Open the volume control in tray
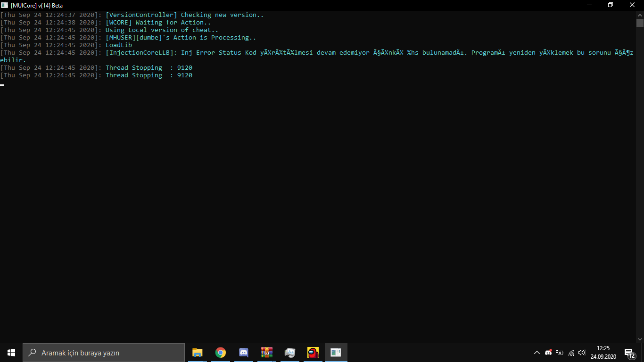 click(582, 353)
